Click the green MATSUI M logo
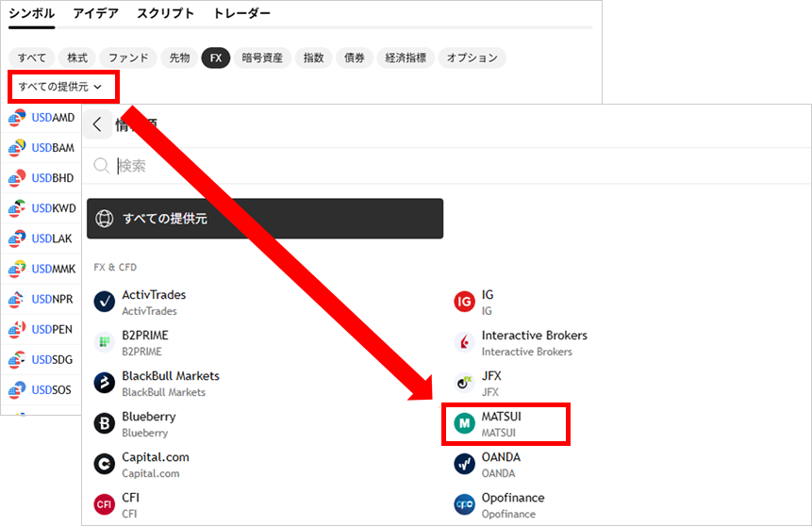 (465, 423)
